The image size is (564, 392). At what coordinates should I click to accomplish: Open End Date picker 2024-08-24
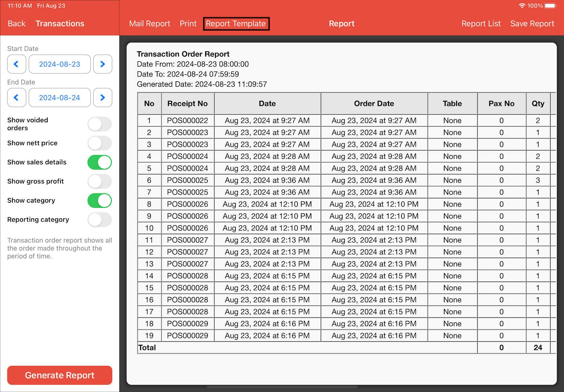[60, 97]
